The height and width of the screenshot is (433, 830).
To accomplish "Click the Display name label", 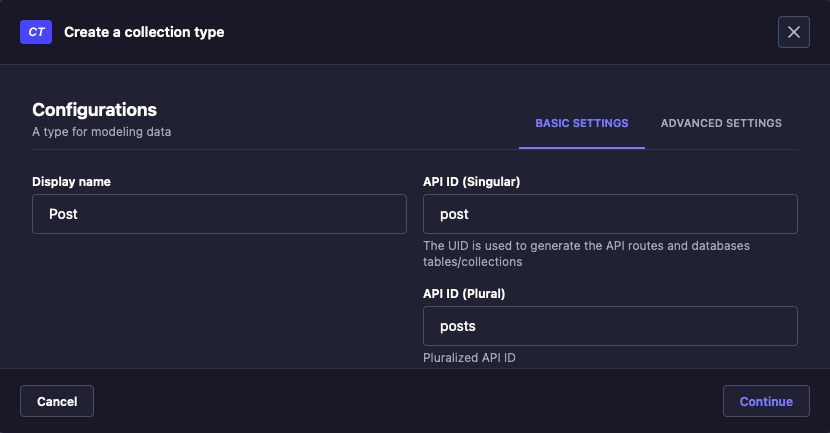I will coord(71,182).
